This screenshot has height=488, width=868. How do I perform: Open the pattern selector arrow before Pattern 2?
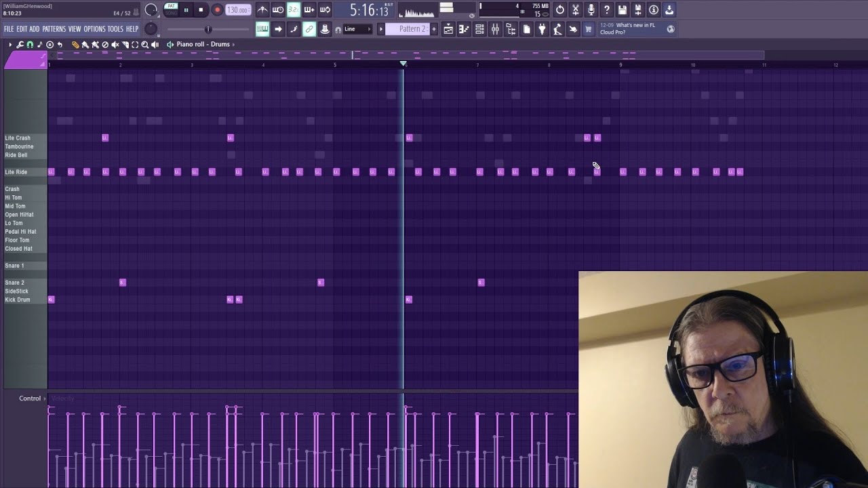coord(380,29)
